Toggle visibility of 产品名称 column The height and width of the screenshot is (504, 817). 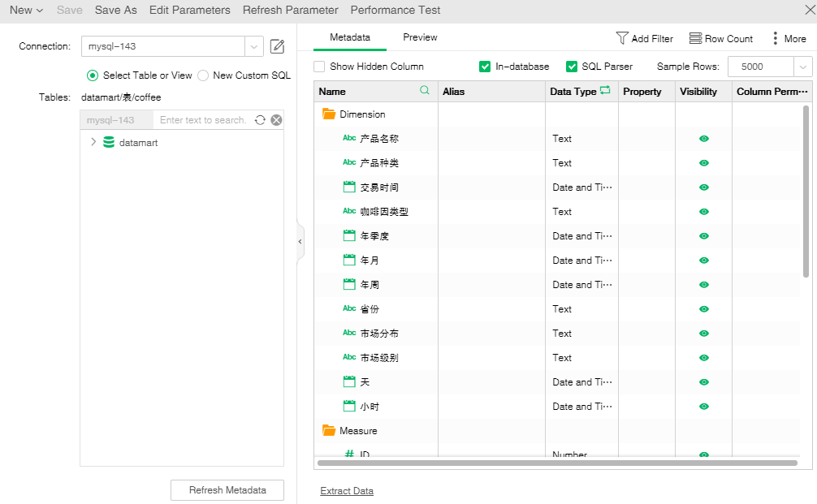703,139
